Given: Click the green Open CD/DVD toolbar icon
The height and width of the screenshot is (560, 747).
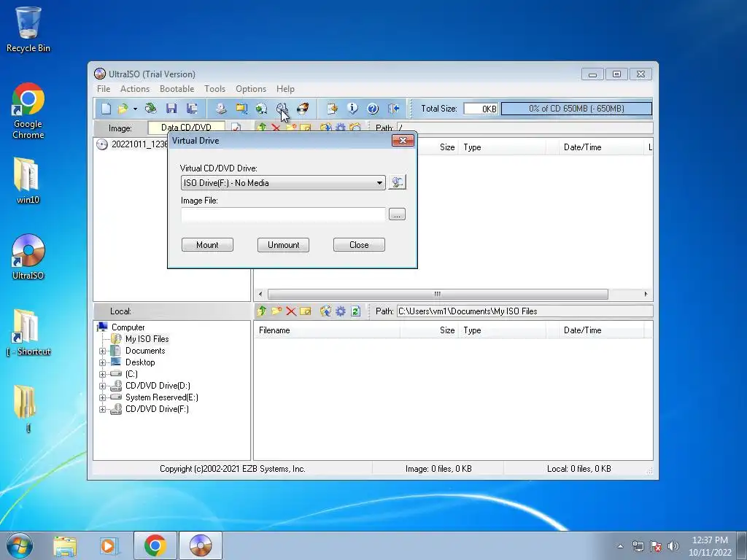Looking at the screenshot, I should (150, 109).
